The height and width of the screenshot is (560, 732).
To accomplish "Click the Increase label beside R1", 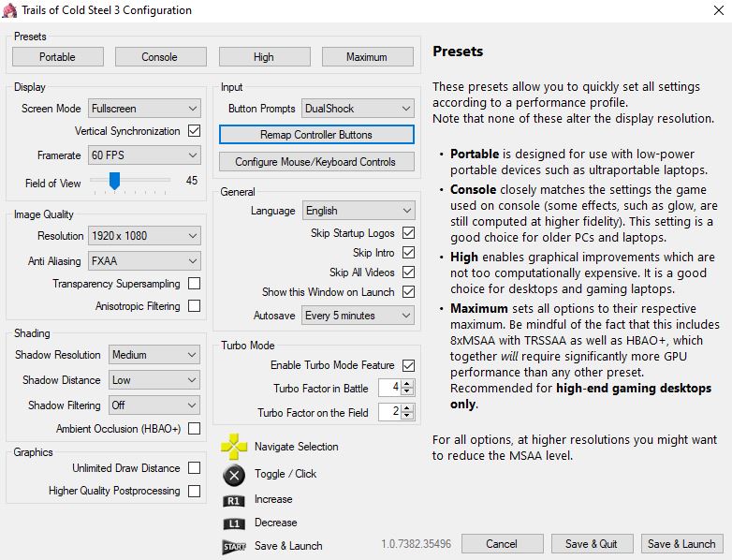I will pos(273,499).
